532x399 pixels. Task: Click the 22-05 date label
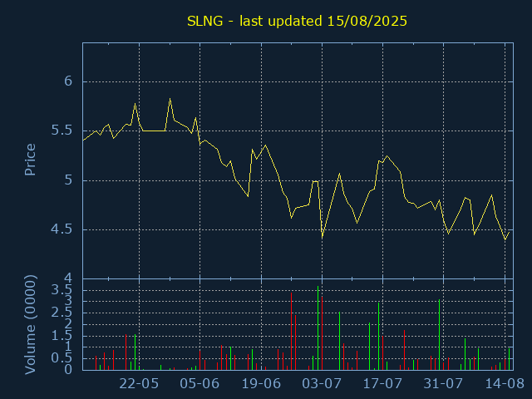(x=139, y=384)
